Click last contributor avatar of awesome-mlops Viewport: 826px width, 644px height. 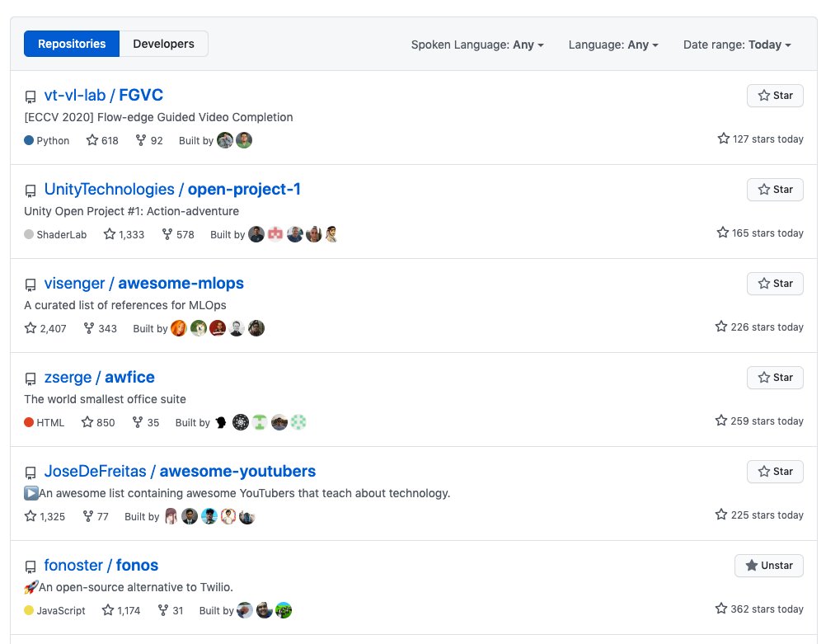(x=256, y=328)
